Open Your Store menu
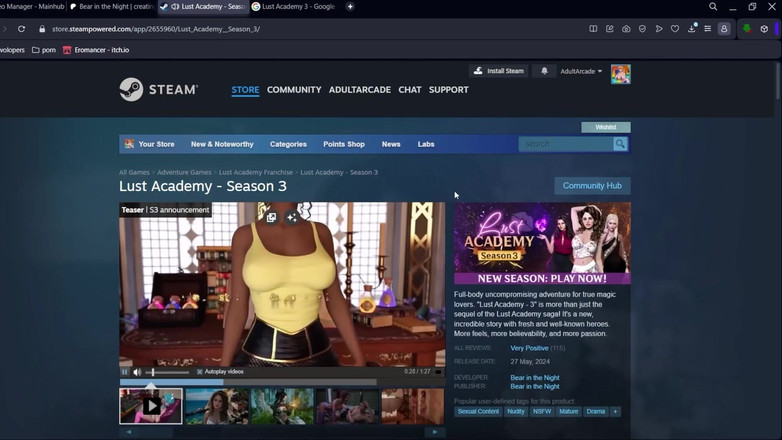The image size is (782, 440). point(157,144)
